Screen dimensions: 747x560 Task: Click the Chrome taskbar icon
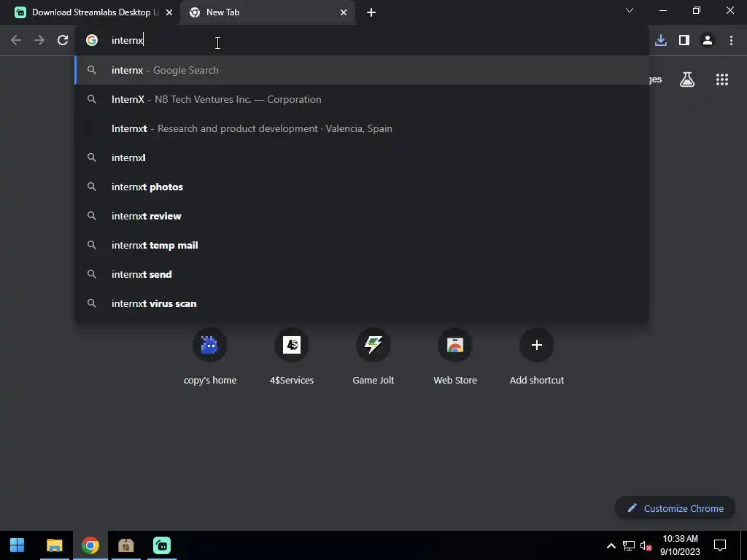click(90, 545)
